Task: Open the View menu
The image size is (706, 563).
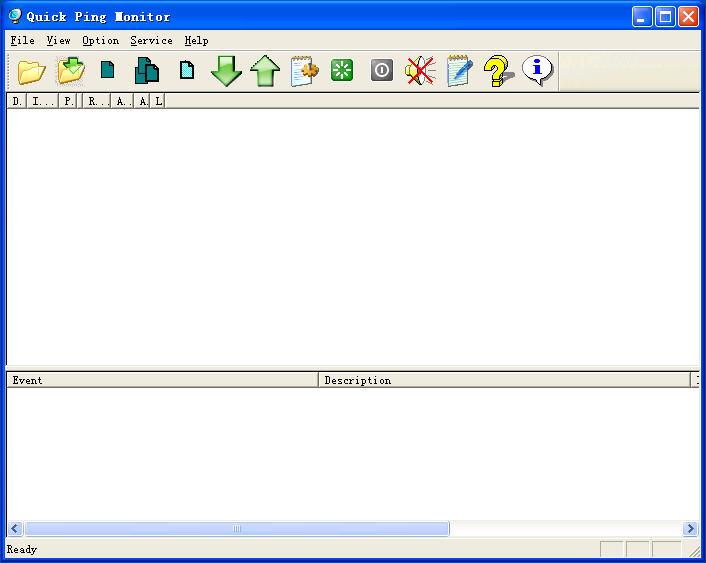Action: click(x=59, y=41)
